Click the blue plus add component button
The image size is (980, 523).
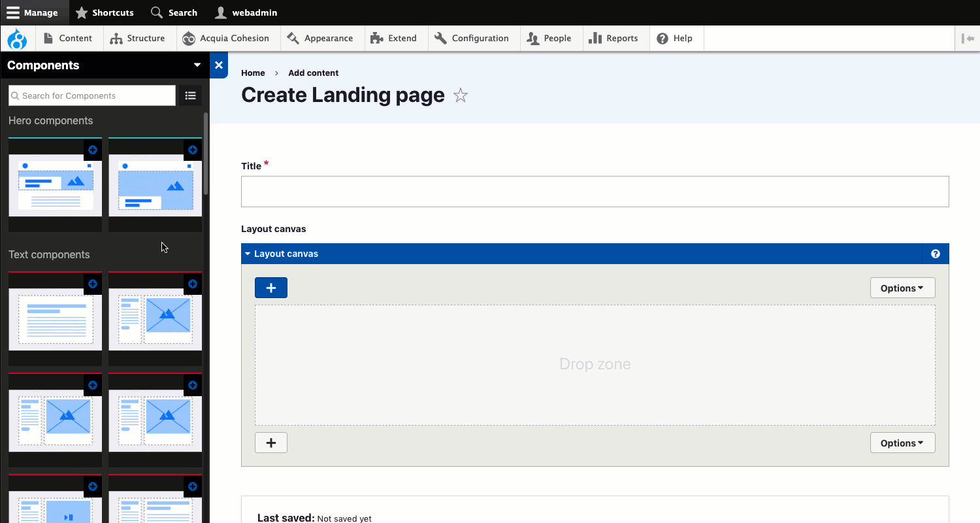click(x=271, y=288)
